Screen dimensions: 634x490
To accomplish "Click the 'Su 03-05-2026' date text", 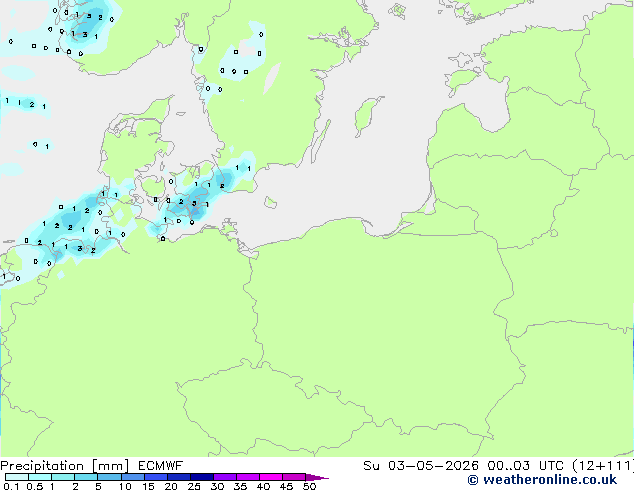I will 421,466.
